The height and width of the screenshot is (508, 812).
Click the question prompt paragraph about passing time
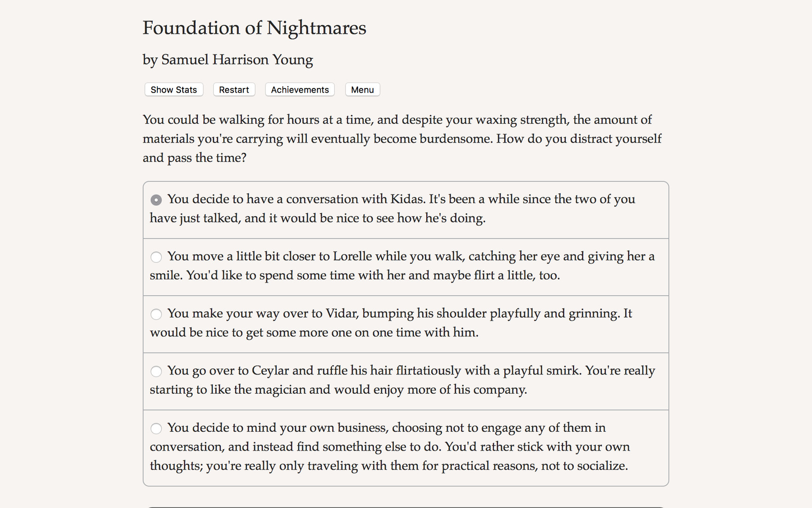point(402,138)
